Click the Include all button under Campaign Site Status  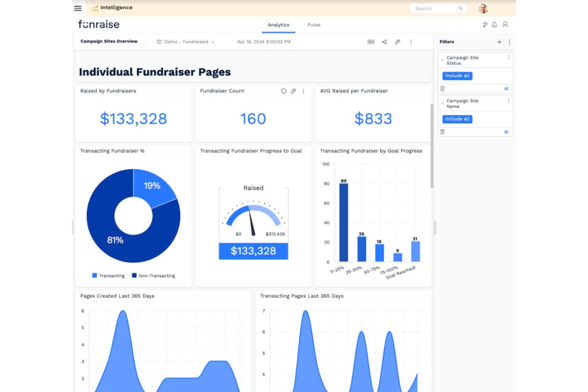pos(457,75)
